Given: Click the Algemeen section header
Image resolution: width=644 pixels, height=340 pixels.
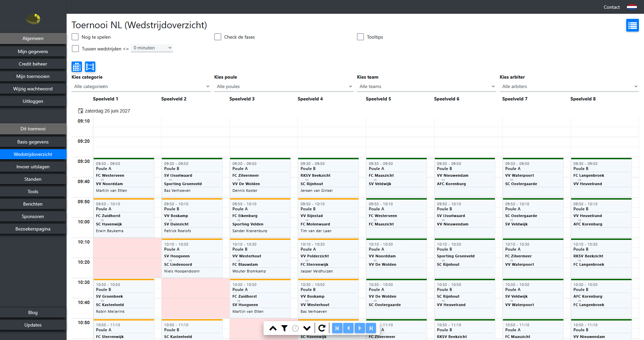Looking at the screenshot, I should (x=33, y=38).
